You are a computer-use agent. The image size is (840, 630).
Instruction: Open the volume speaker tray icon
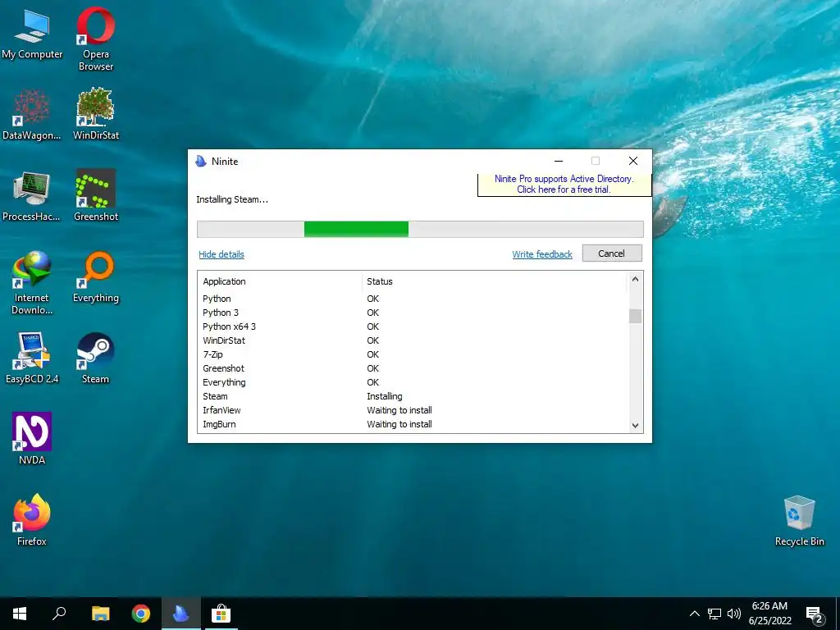tap(734, 614)
